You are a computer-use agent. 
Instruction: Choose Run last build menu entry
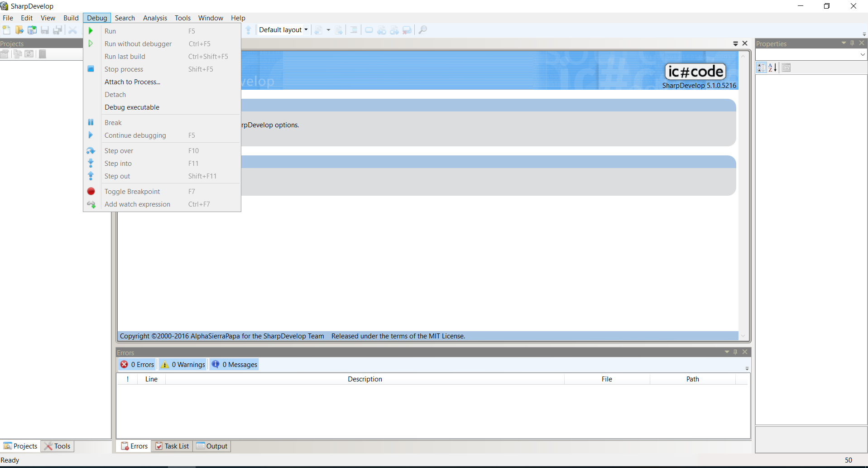tap(162, 56)
